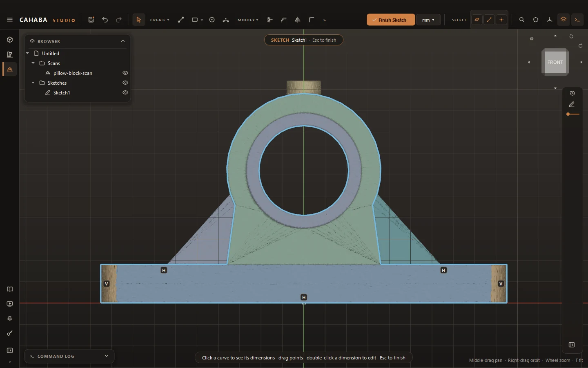Select the Line sketch tool
The image size is (588, 368).
pyautogui.click(x=181, y=20)
